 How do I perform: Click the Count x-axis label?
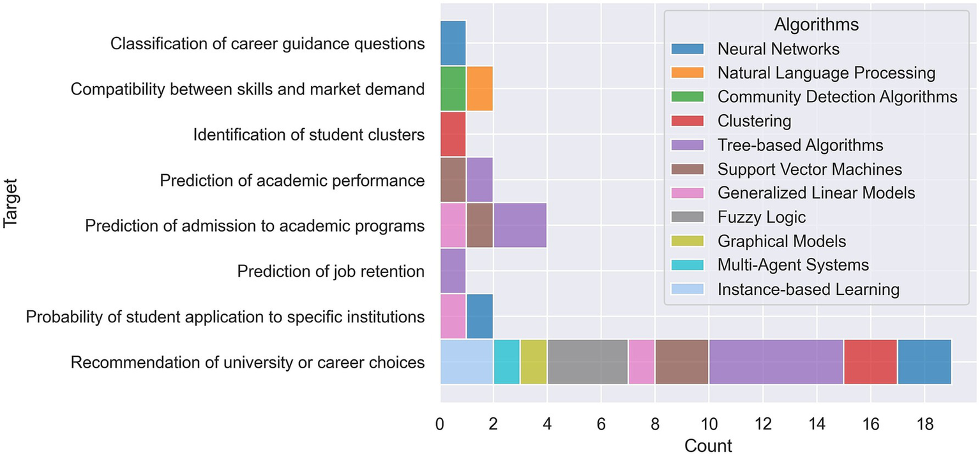(x=708, y=445)
